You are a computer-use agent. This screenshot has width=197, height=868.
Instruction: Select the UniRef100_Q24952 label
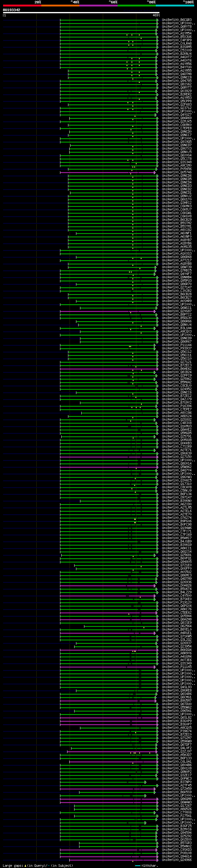[x=177, y=389]
